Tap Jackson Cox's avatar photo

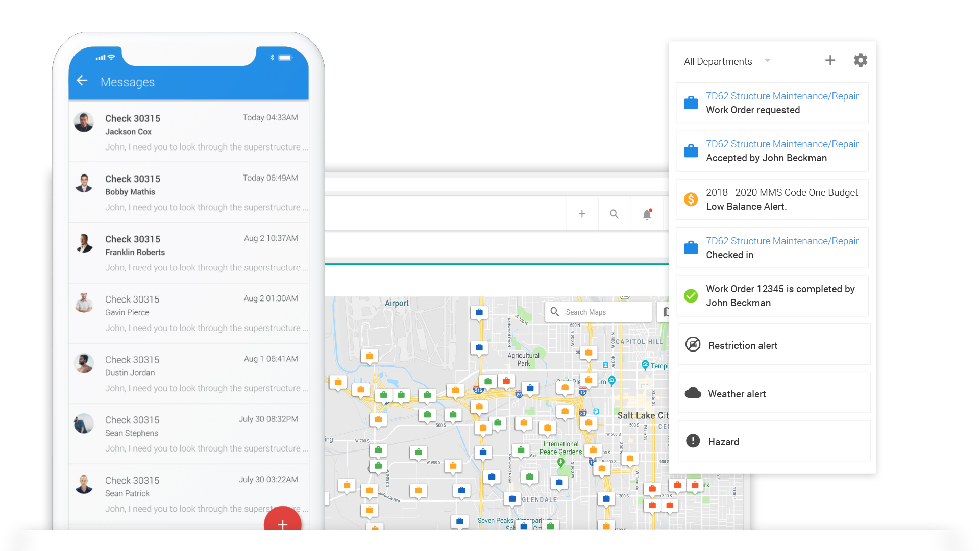[x=84, y=122]
